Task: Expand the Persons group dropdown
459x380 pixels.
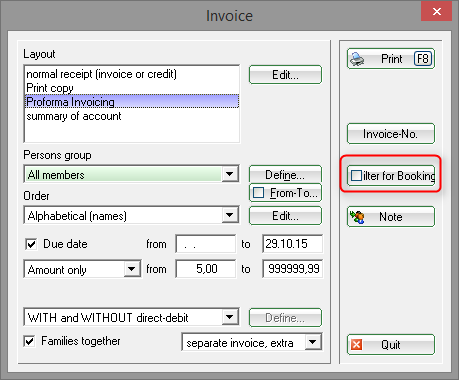Action: (230, 174)
